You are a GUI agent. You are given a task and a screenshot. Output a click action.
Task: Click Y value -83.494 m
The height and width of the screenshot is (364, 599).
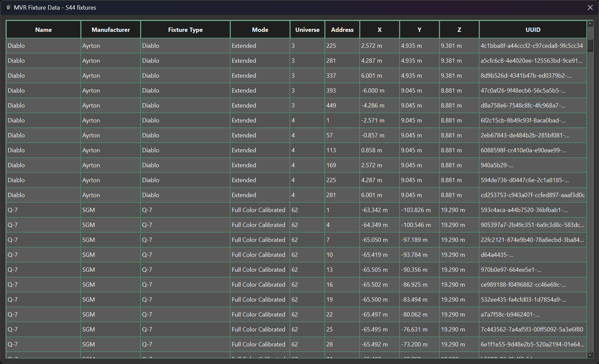point(419,300)
